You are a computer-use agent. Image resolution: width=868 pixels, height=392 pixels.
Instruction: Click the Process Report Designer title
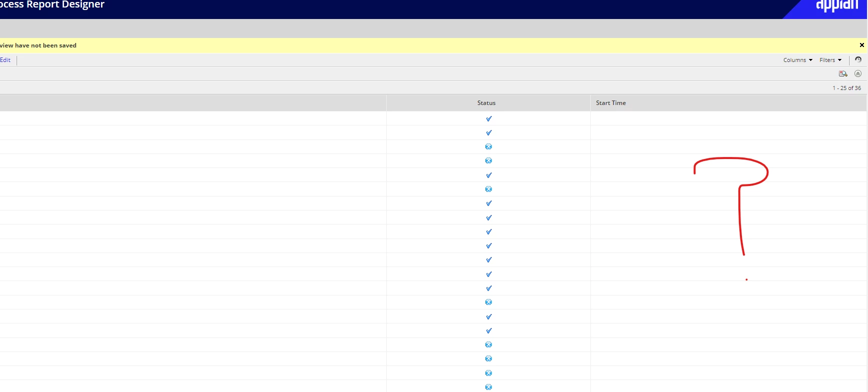[52, 4]
